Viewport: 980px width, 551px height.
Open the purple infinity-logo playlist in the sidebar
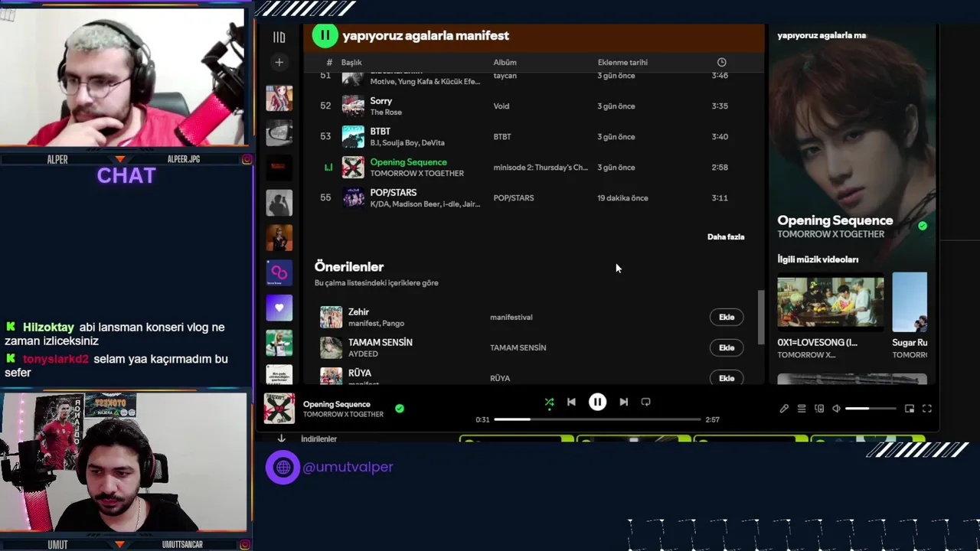click(x=279, y=272)
